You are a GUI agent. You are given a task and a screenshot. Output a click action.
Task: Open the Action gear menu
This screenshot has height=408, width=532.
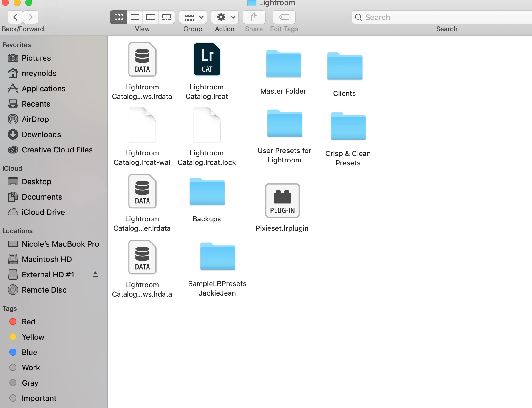225,17
